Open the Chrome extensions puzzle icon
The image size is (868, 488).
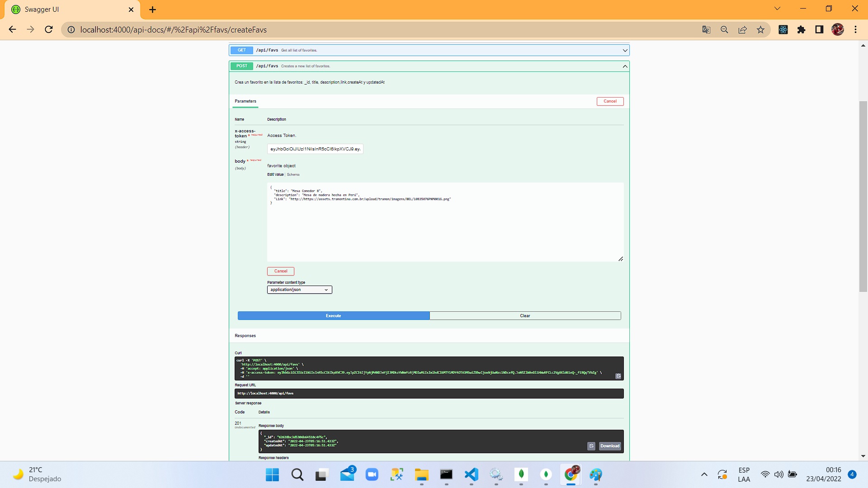(801, 30)
